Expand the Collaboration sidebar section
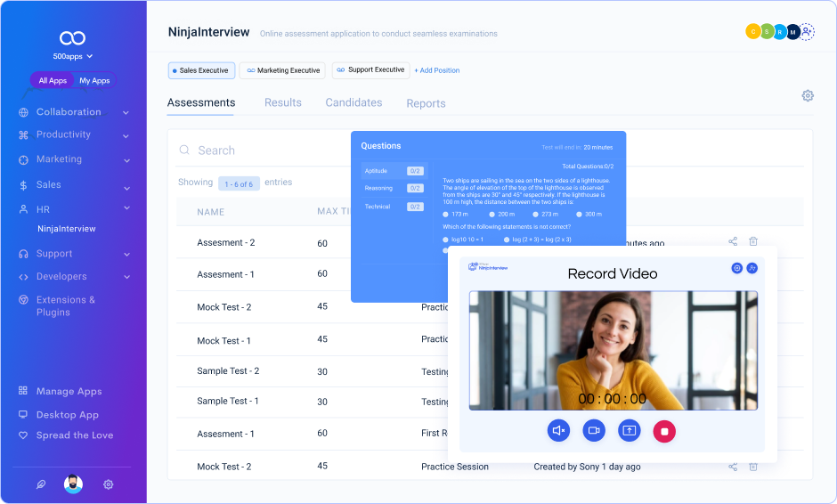This screenshot has width=837, height=504. [x=126, y=113]
